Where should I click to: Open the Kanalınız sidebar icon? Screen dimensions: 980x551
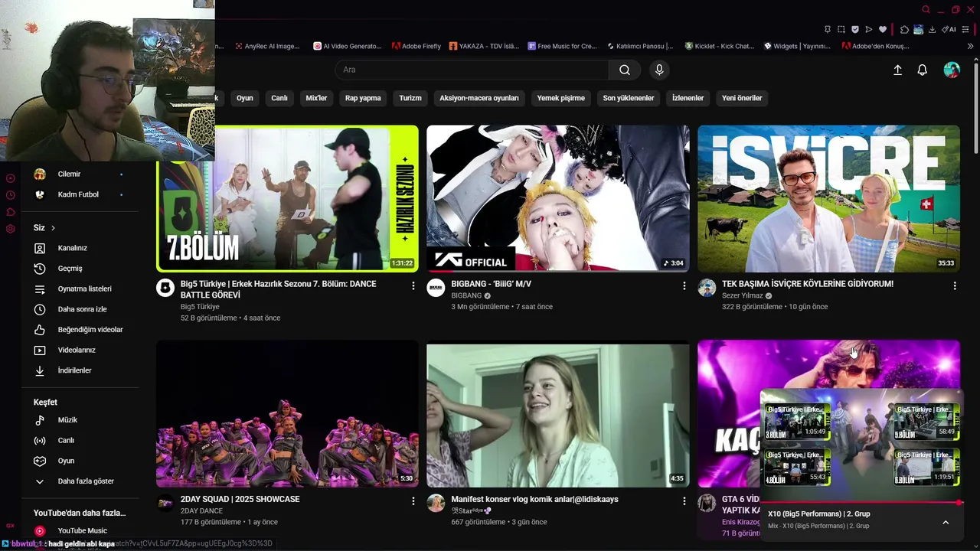pos(40,248)
